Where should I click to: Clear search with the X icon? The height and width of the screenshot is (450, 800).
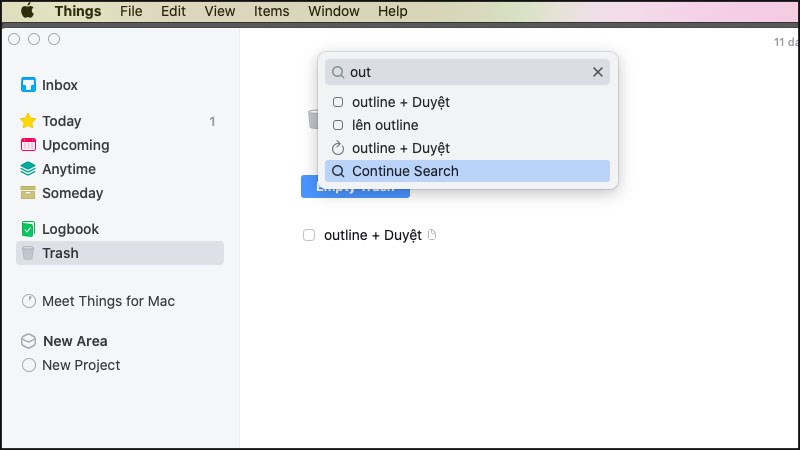(598, 72)
